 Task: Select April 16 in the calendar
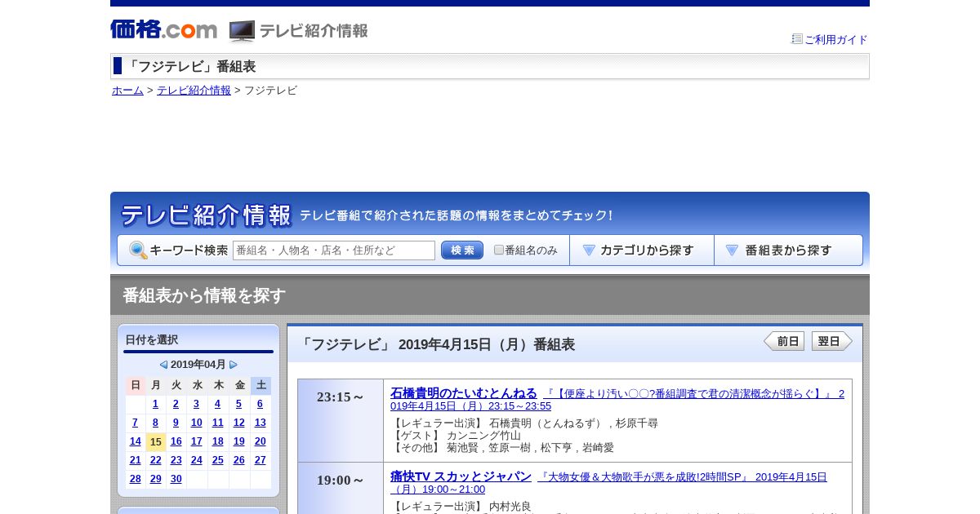(x=176, y=441)
